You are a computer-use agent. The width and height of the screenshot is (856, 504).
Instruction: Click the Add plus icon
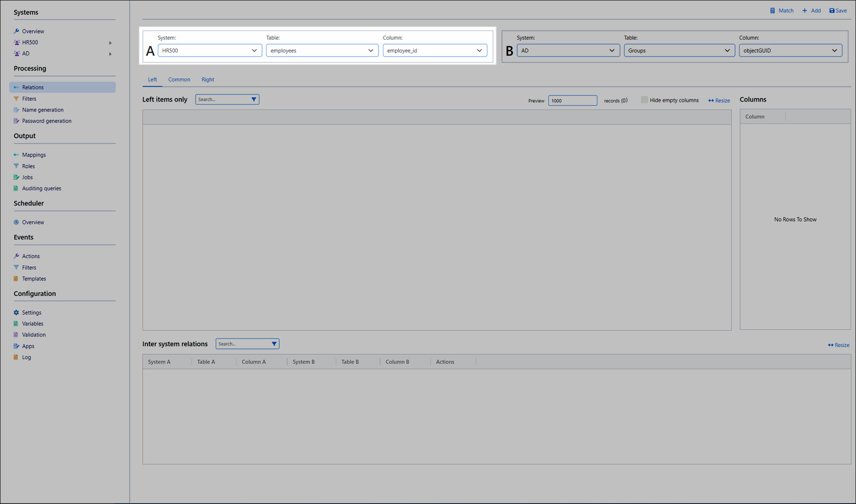point(805,11)
